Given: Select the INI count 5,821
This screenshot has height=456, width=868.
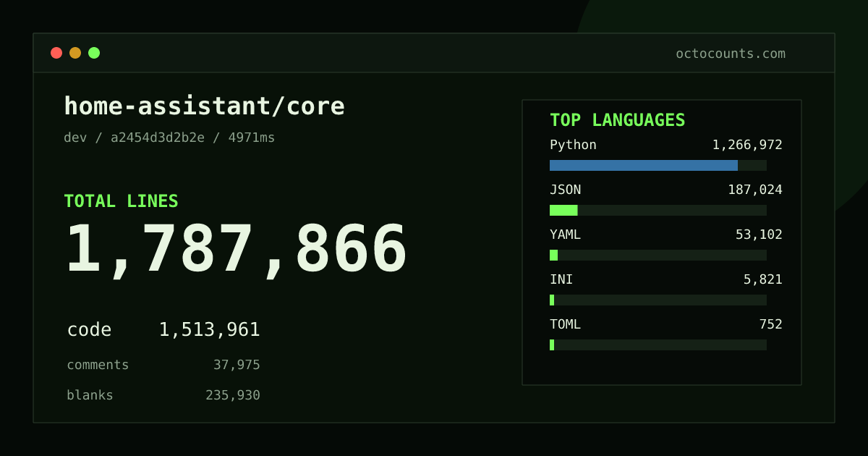Looking at the screenshot, I should click(x=763, y=279).
